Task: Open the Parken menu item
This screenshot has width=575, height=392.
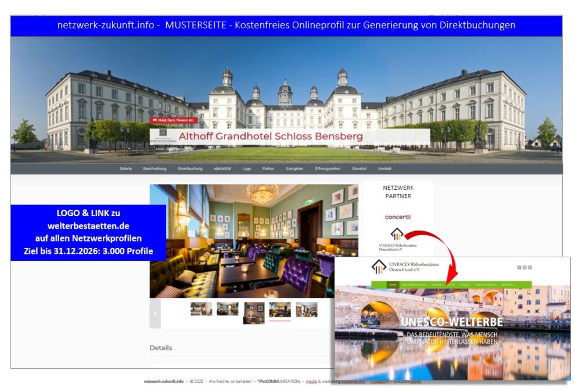Action: click(x=268, y=168)
